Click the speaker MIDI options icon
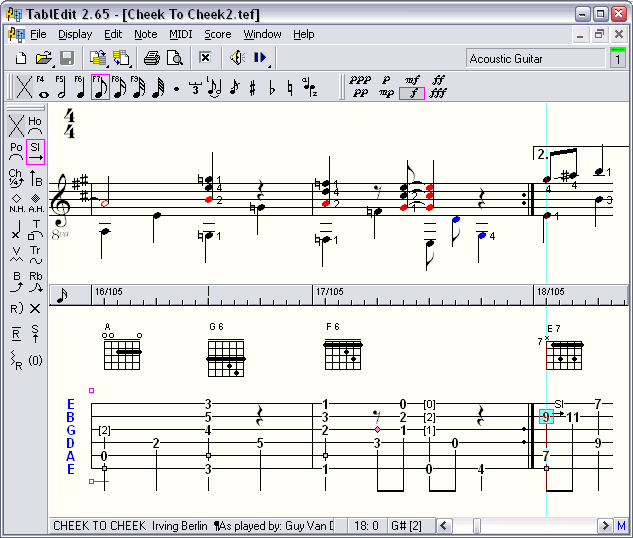 point(237,58)
